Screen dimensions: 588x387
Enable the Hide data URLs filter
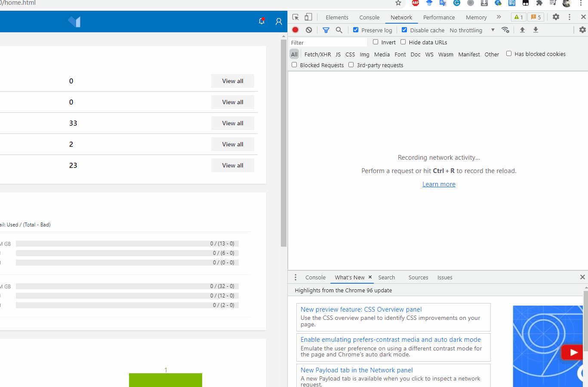point(403,42)
